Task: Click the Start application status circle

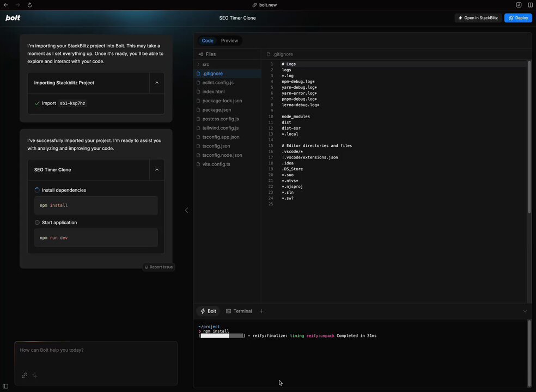Action: (37, 223)
